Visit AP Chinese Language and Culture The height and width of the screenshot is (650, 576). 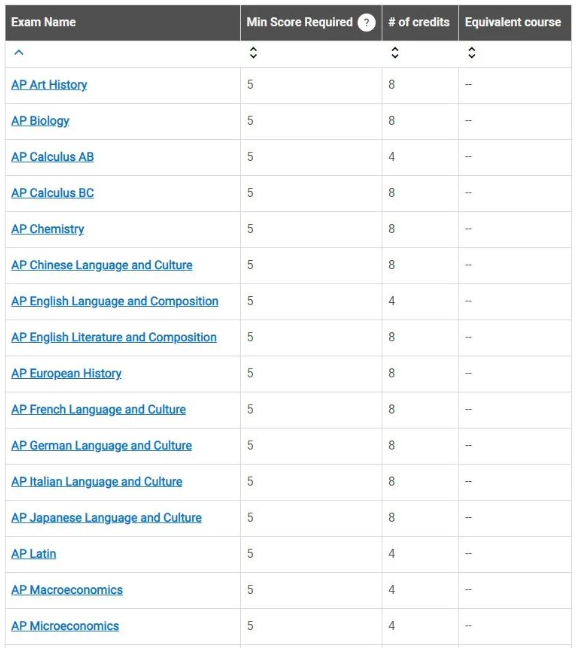click(x=102, y=265)
